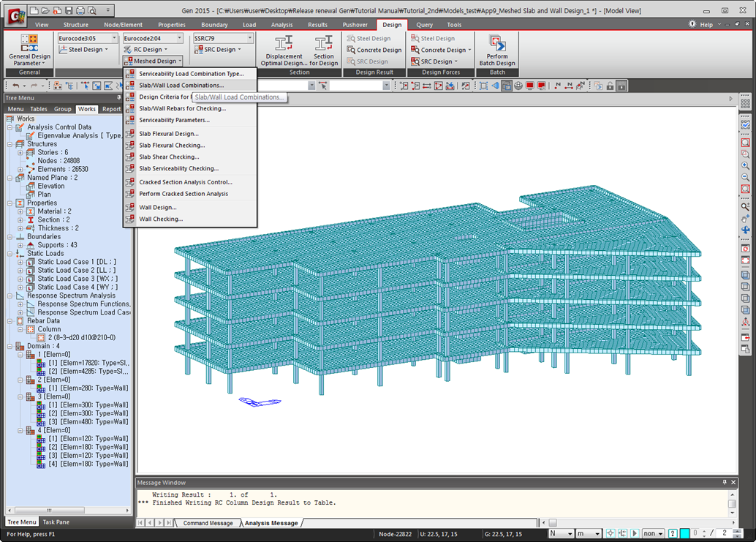Click the zoom out magnifier on right toolbar
The width and height of the screenshot is (756, 542).
tap(745, 177)
